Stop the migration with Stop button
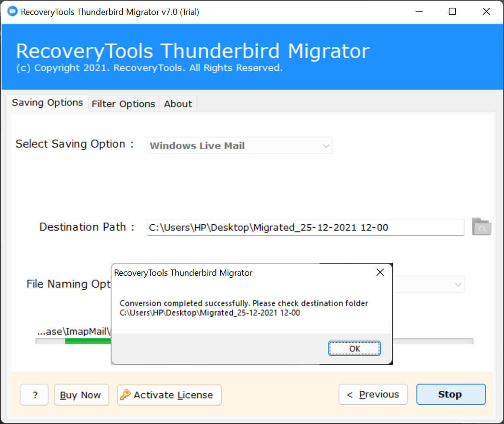The width and height of the screenshot is (504, 424). click(x=451, y=394)
